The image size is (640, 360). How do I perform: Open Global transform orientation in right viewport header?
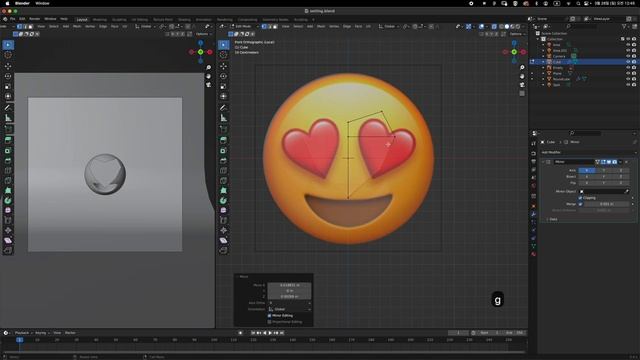[389, 26]
